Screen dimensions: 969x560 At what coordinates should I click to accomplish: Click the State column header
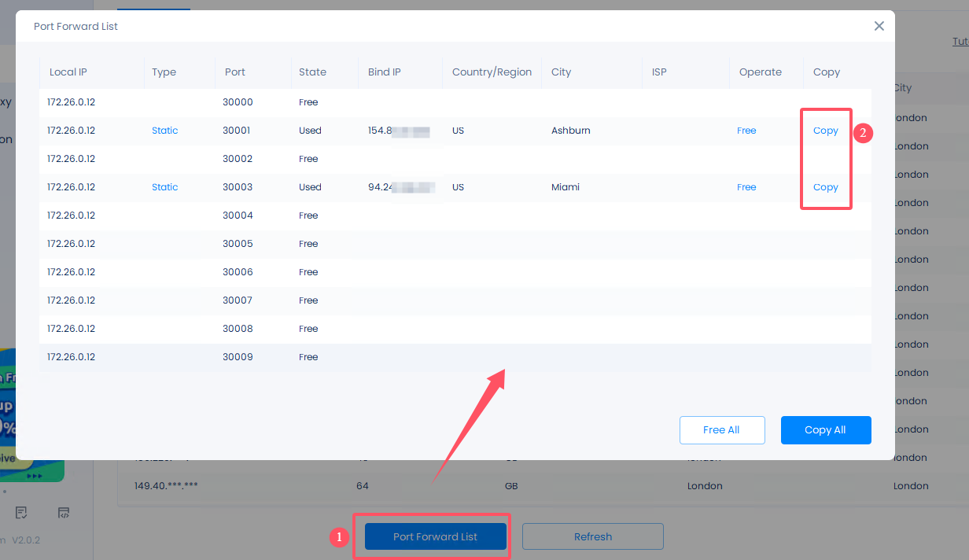(312, 72)
